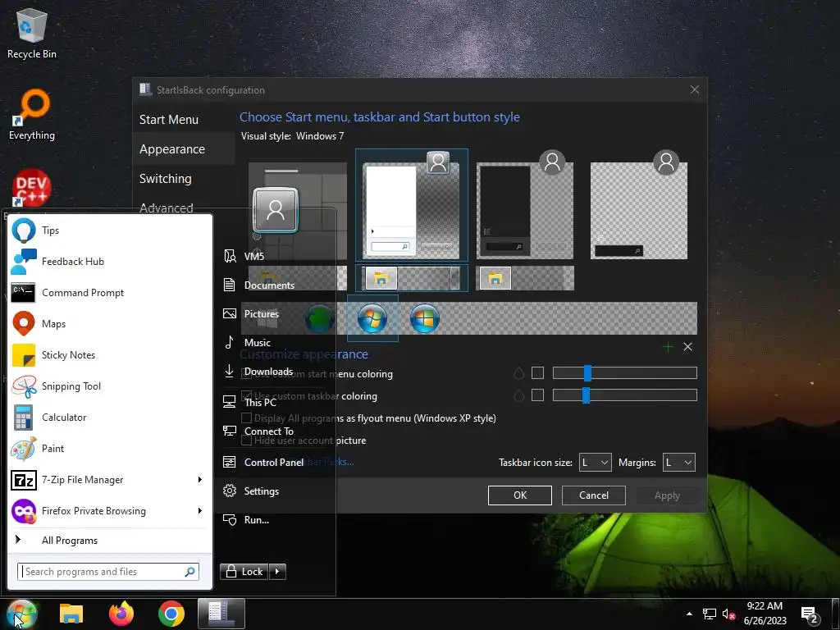Toggle Use custom taskbar coloring checkbox
840x630 pixels.
(x=246, y=396)
